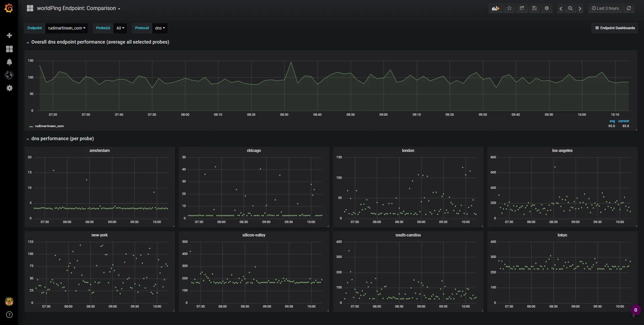Click the amsterdam outlier point near 15
Screen dimensions: 644x325
pos(54,171)
